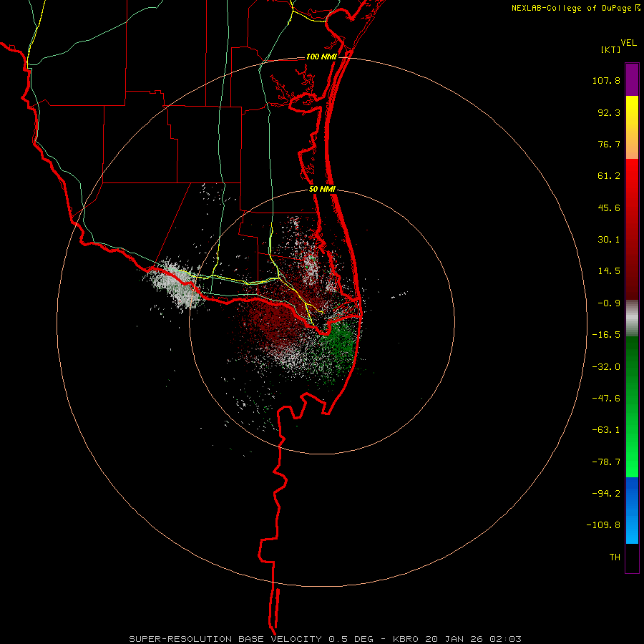
Task: Click the blue segment of color bar
Action: coord(632,510)
